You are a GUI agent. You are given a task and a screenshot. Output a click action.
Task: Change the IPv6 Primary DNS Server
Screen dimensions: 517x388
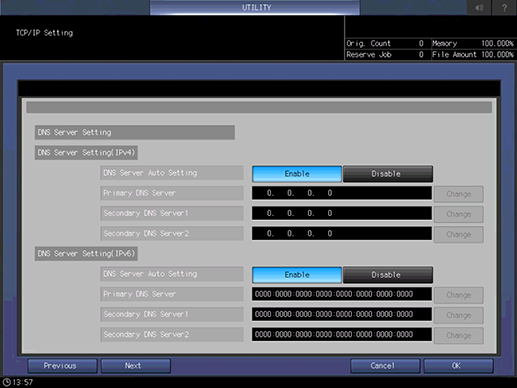point(459,295)
